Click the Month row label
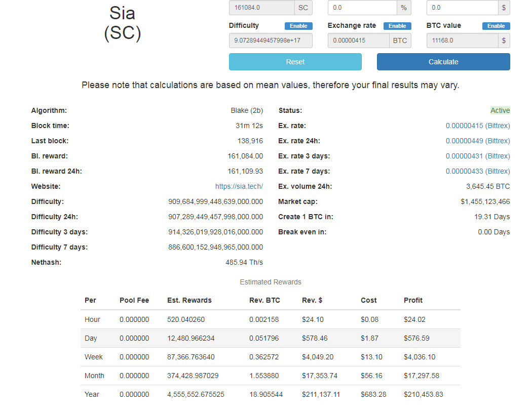Image resolution: width=532 pixels, height=412 pixels. 94,376
